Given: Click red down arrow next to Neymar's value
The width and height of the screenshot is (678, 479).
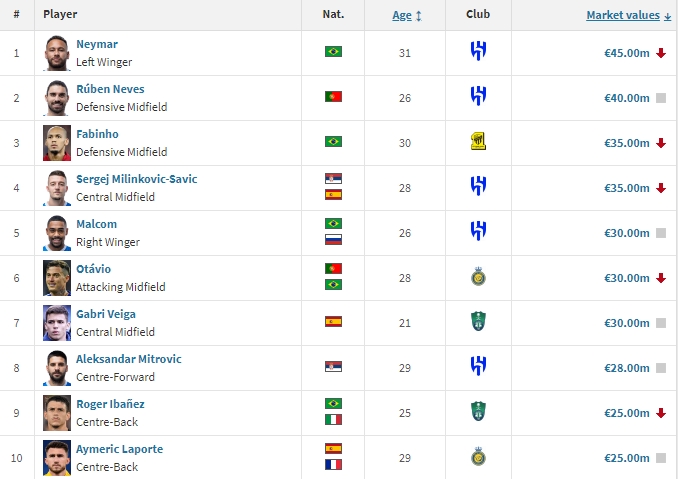Looking at the screenshot, I should [661, 53].
